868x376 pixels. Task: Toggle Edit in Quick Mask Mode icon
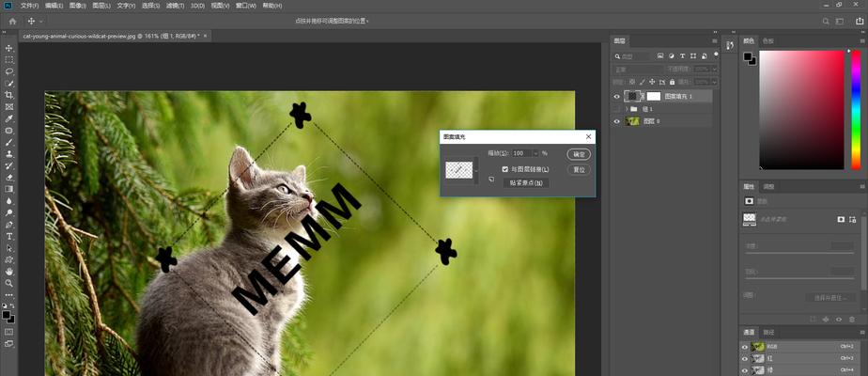point(8,332)
